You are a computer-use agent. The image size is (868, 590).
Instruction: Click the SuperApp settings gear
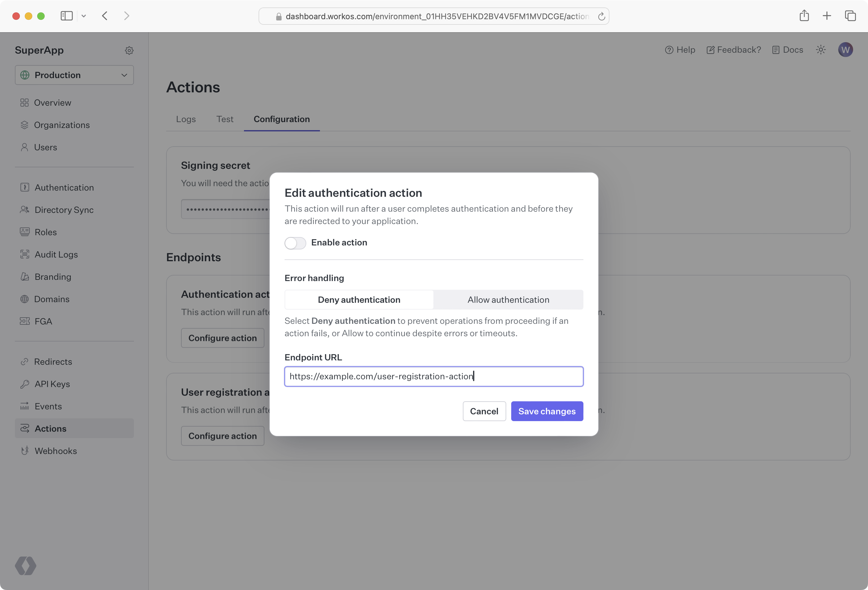tap(129, 50)
